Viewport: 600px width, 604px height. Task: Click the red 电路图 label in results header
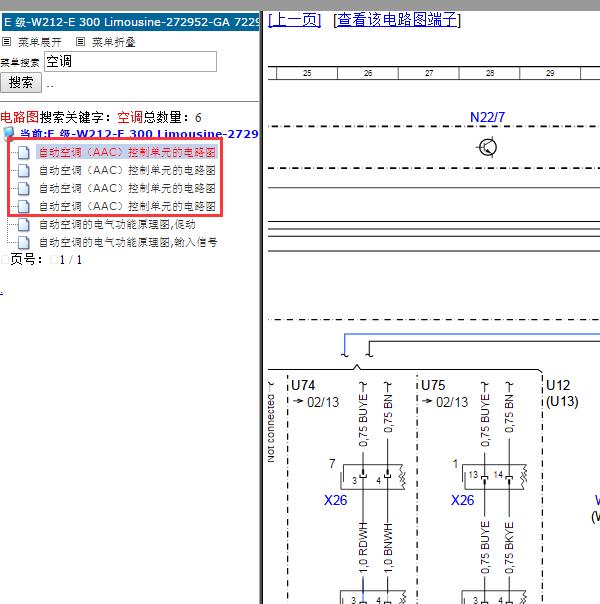tap(19, 117)
